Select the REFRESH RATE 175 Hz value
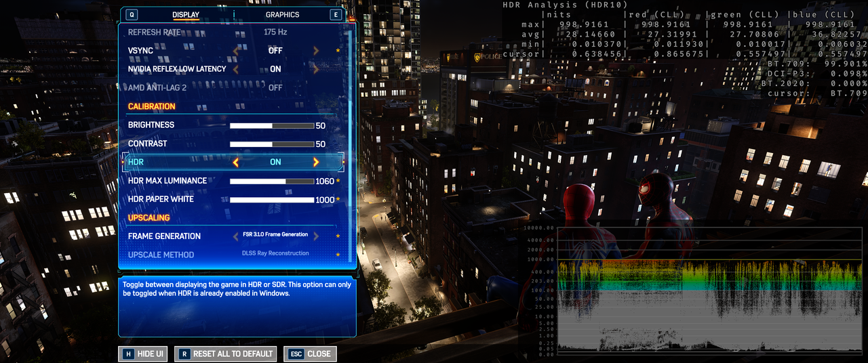This screenshot has width=868, height=363. click(x=275, y=32)
